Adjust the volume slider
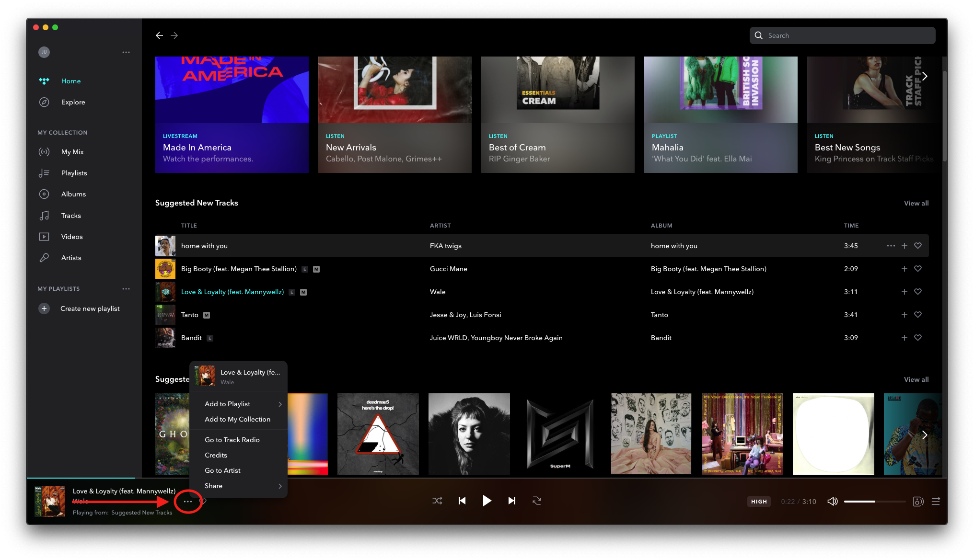Screen dimensions: 974x560 (875, 502)
